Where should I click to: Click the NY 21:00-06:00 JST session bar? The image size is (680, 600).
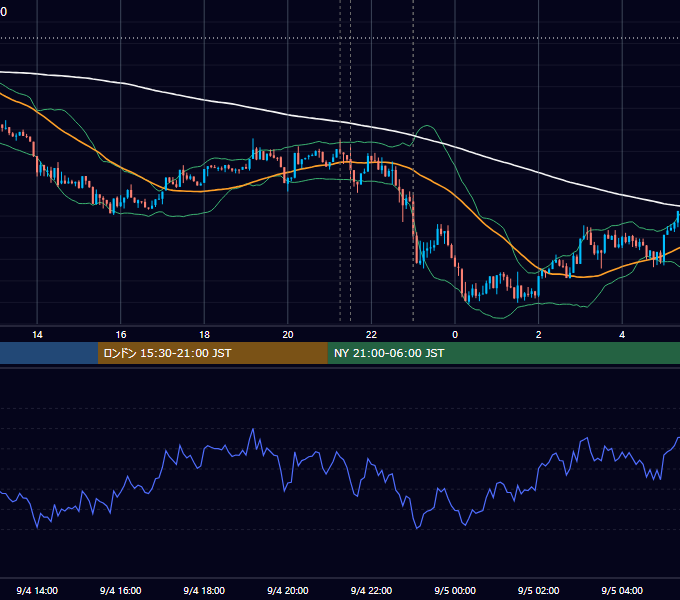click(503, 353)
